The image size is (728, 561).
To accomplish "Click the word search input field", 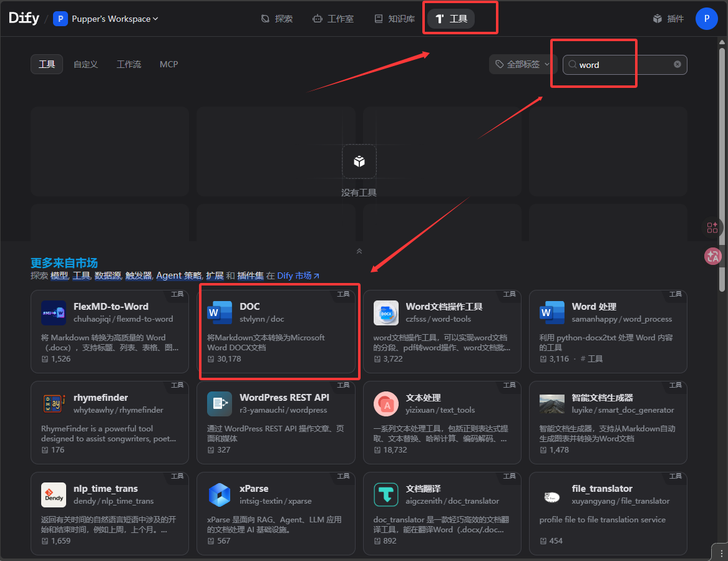I will point(624,65).
